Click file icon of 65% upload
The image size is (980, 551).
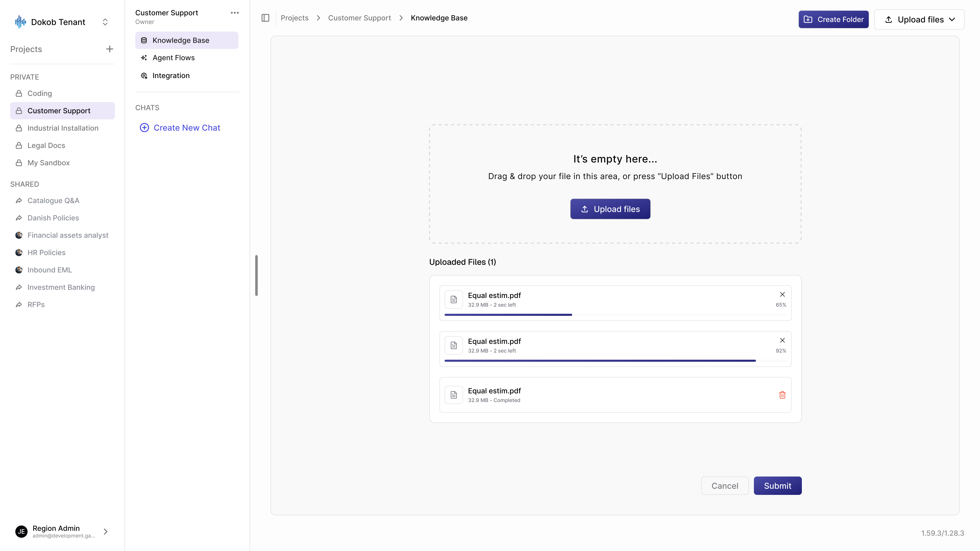click(454, 300)
